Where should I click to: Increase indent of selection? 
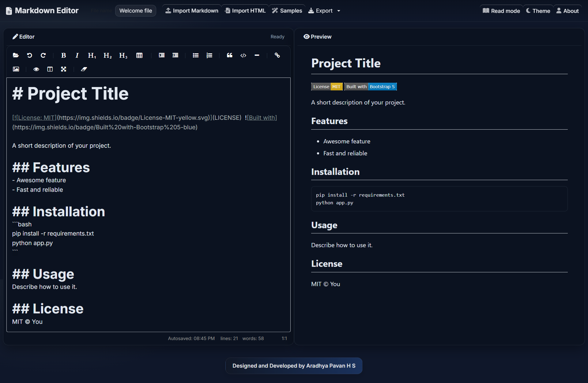[162, 55]
